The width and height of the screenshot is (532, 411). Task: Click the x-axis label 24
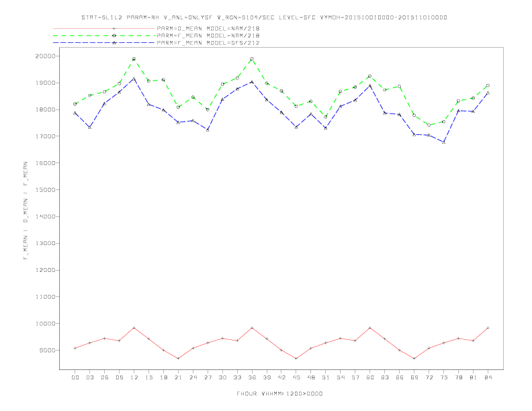coord(193,377)
